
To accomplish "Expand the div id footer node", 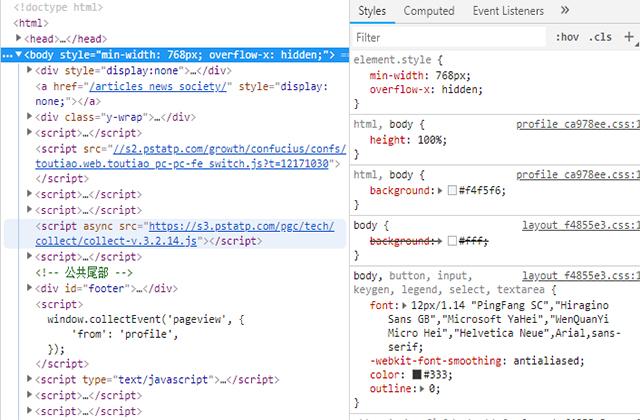I will [x=31, y=288].
